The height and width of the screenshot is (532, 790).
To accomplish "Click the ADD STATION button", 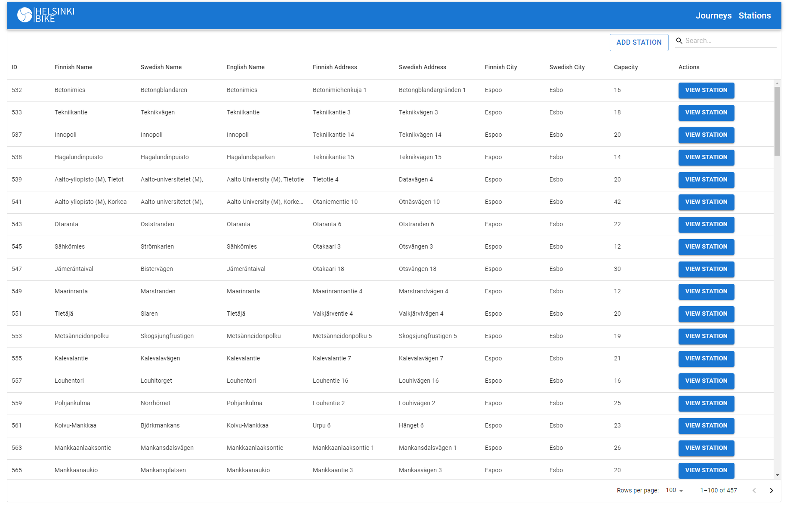I will click(639, 42).
